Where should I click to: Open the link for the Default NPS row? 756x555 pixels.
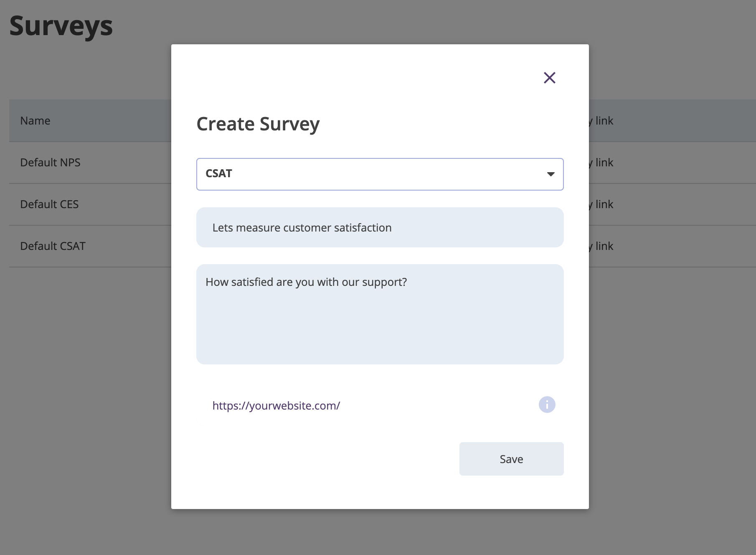point(604,163)
